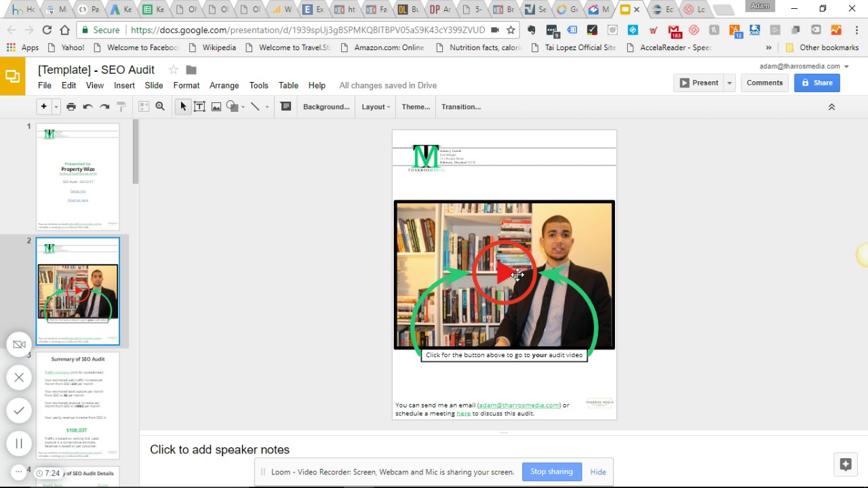Viewport: 868px width, 488px height.
Task: Click the Redo arrow icon
Action: pos(104,106)
